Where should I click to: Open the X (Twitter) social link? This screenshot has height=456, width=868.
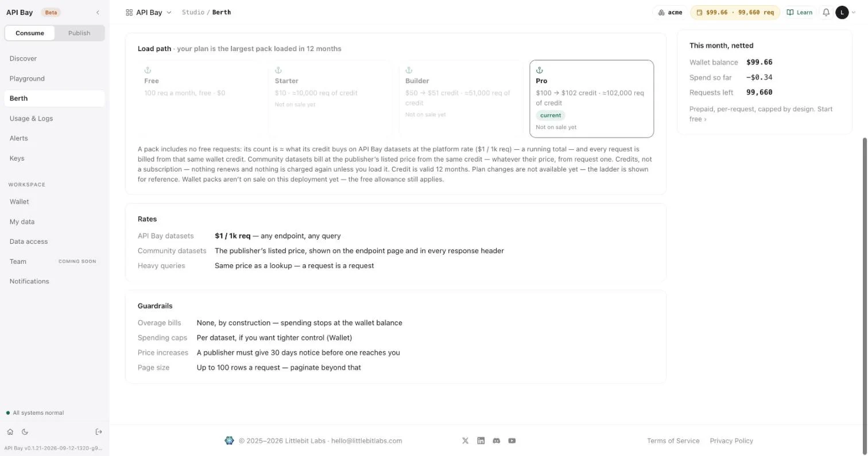point(466,441)
